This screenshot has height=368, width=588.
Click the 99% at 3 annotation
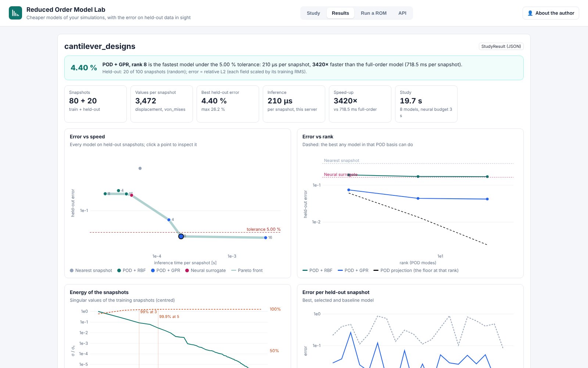point(148,312)
